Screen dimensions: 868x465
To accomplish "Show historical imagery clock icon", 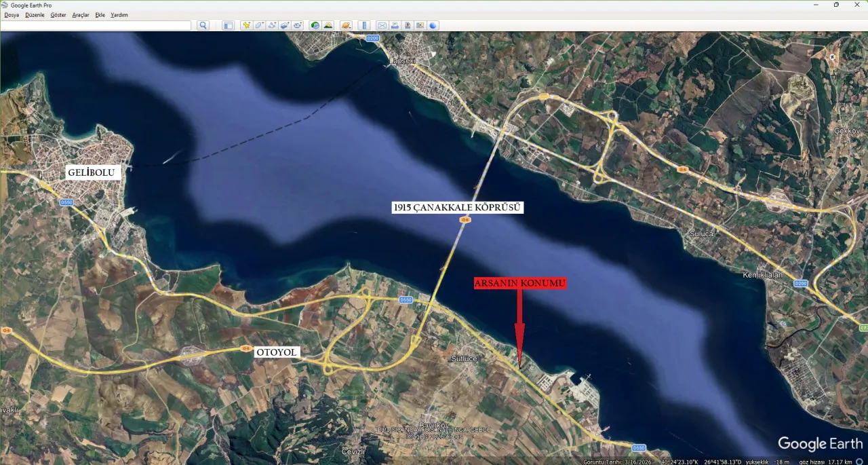I will tap(315, 25).
